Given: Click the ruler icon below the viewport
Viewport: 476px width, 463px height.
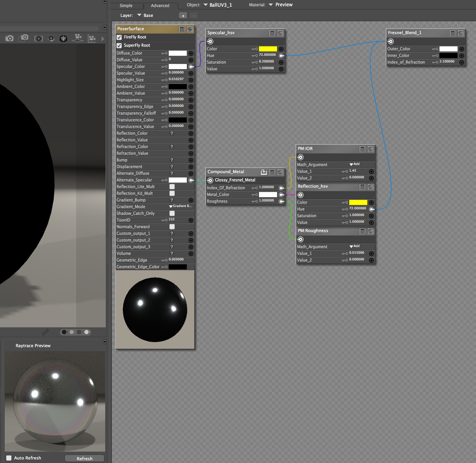Looking at the screenshot, I should (x=46, y=332).
